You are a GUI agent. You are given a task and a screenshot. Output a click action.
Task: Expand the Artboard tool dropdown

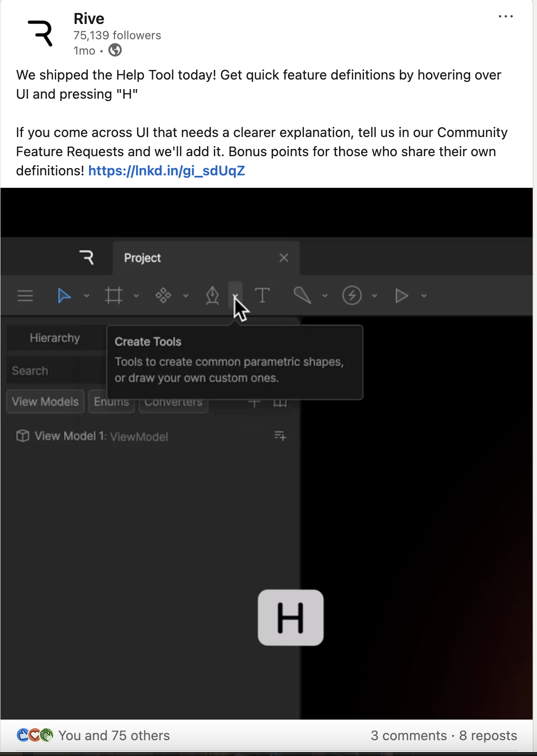coord(136,296)
